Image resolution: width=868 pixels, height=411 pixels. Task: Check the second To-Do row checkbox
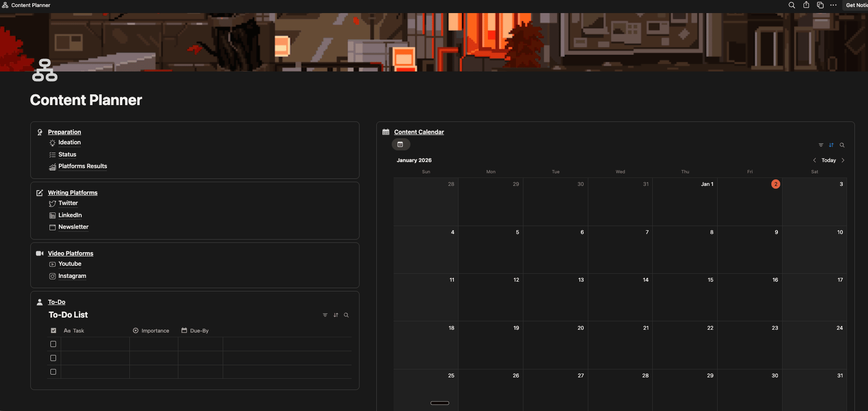click(x=53, y=358)
